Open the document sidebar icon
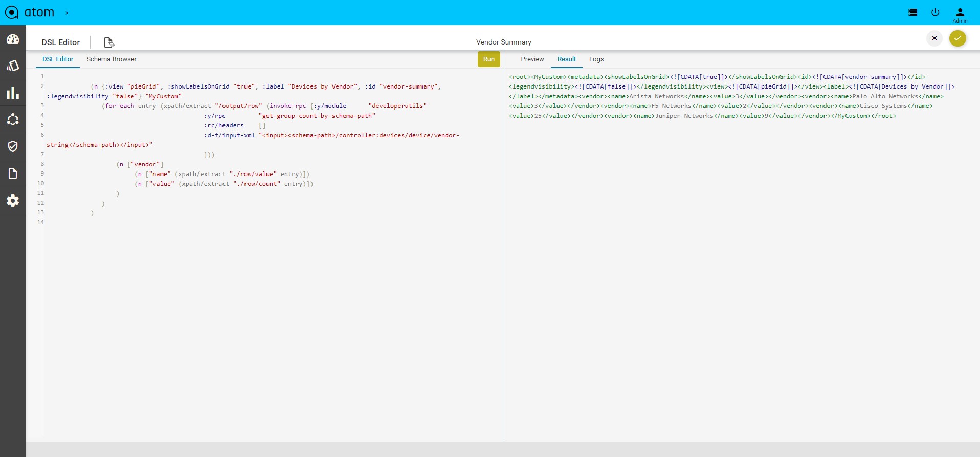The width and height of the screenshot is (980, 457). point(13,173)
